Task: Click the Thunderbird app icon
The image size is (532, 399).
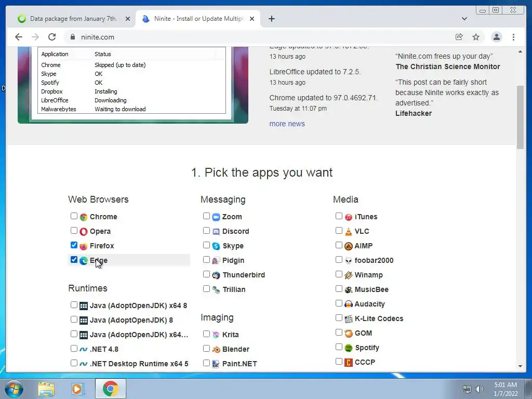Action: [216, 275]
